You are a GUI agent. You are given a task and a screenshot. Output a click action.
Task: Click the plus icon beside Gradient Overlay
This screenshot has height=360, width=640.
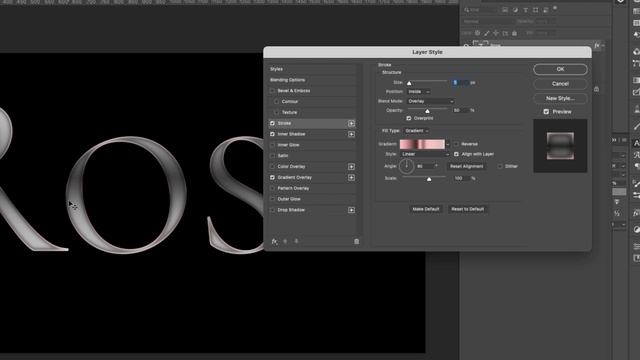[351, 178]
